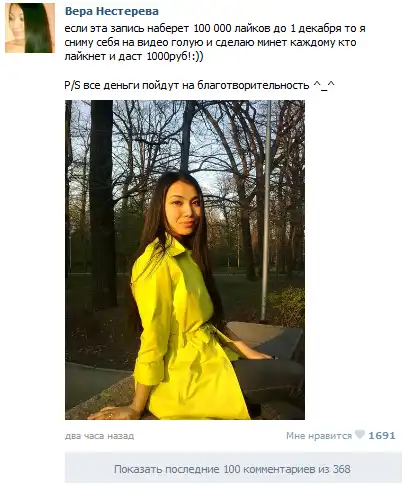Click the '1000руб' text in the post
The height and width of the screenshot is (489, 409).
[x=171, y=56]
